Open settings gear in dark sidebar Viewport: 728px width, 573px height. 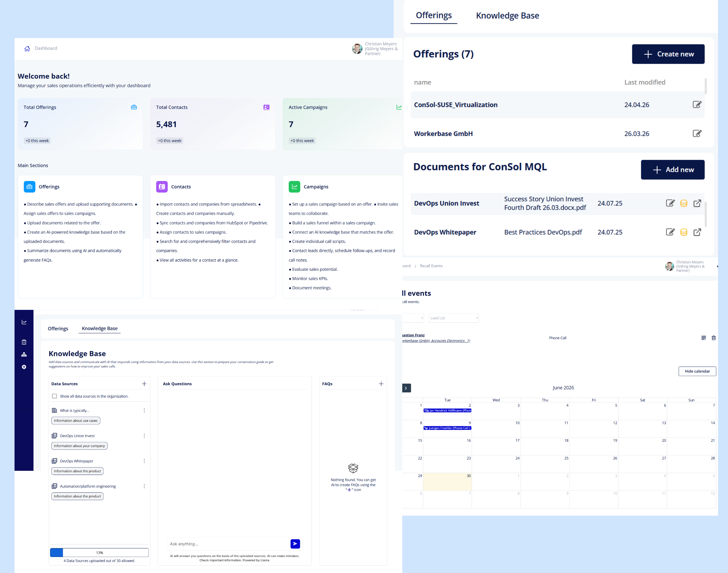pyautogui.click(x=24, y=367)
